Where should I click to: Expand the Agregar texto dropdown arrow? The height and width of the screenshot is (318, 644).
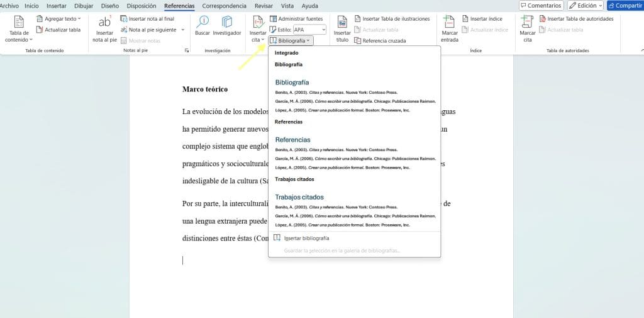(x=79, y=18)
